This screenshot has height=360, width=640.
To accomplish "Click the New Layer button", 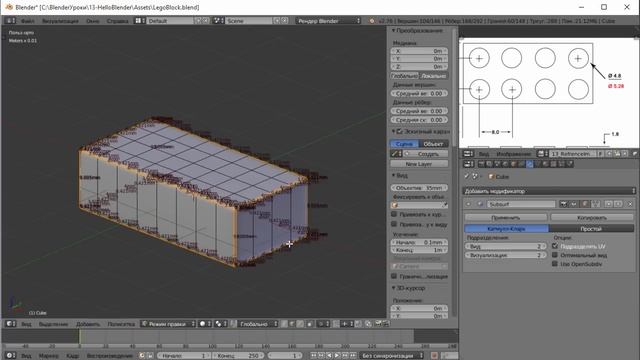I will (x=419, y=164).
